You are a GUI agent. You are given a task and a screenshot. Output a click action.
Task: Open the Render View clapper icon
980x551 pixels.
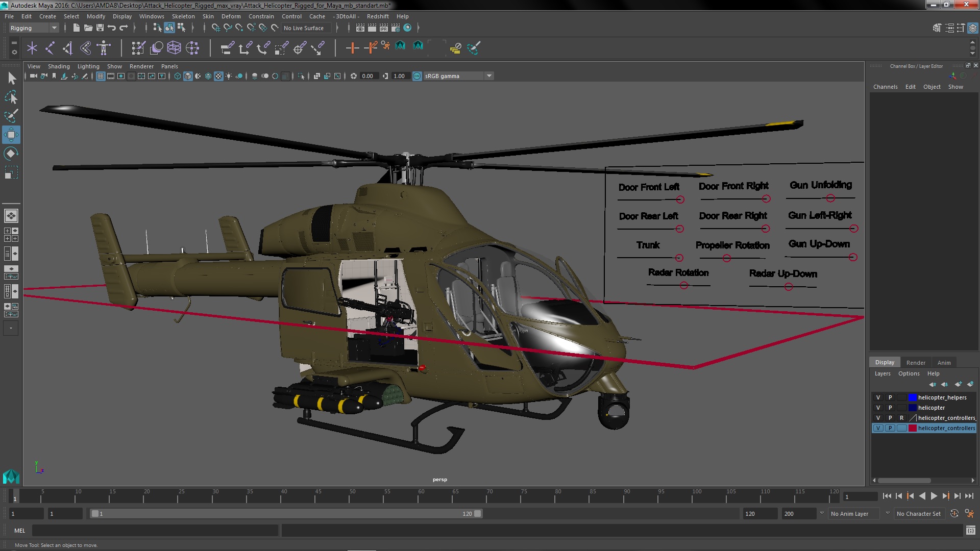pos(360,28)
